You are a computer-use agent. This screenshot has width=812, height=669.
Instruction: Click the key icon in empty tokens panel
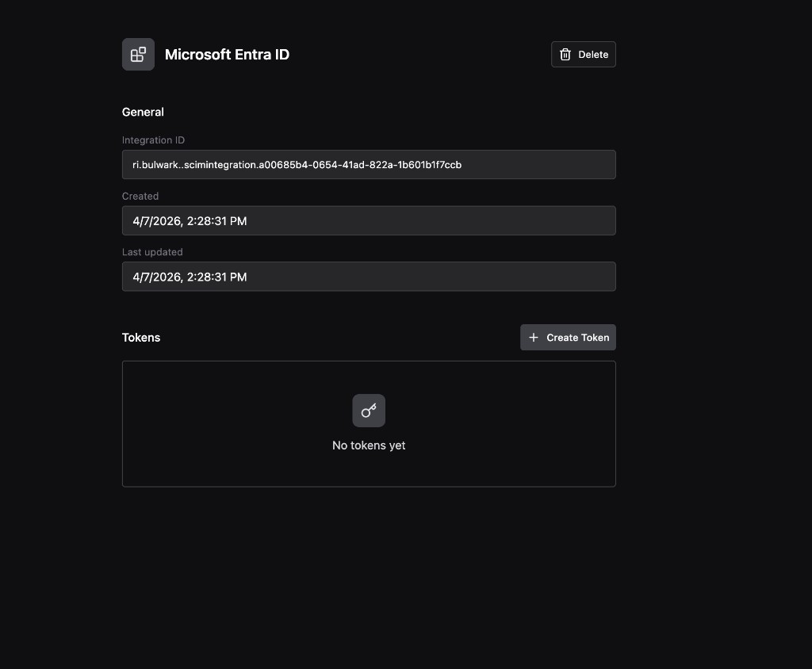tap(369, 411)
